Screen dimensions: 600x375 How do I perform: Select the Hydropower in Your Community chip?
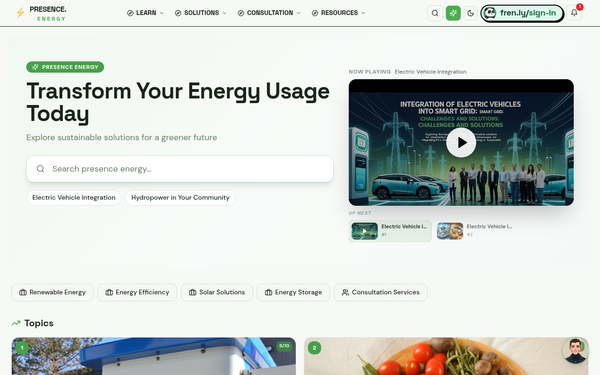click(x=180, y=198)
